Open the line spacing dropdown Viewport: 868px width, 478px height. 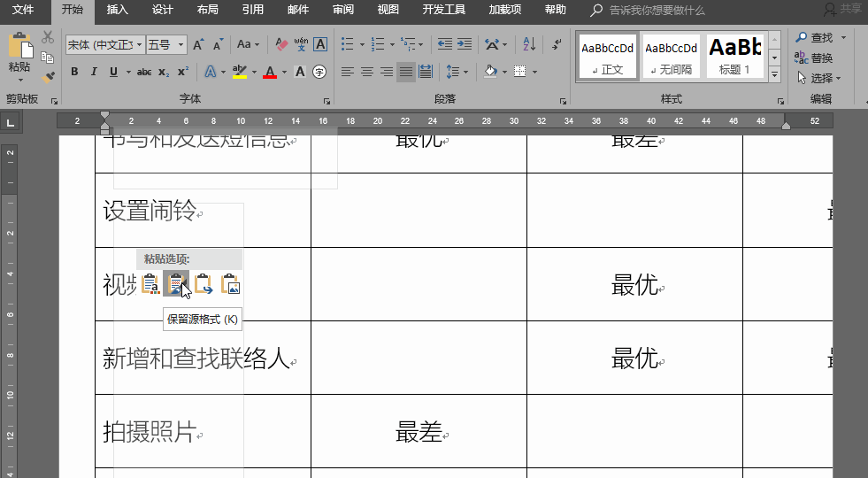tap(457, 72)
